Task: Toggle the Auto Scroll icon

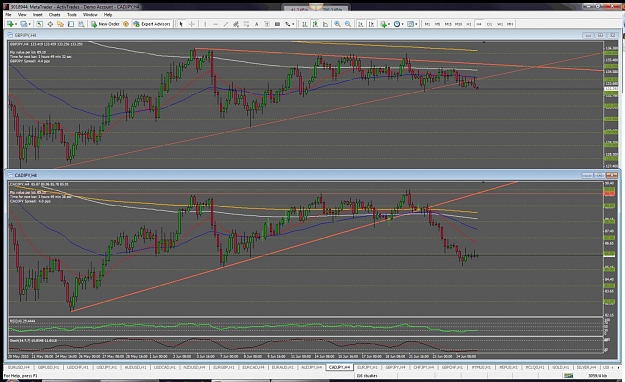Action: click(361, 24)
